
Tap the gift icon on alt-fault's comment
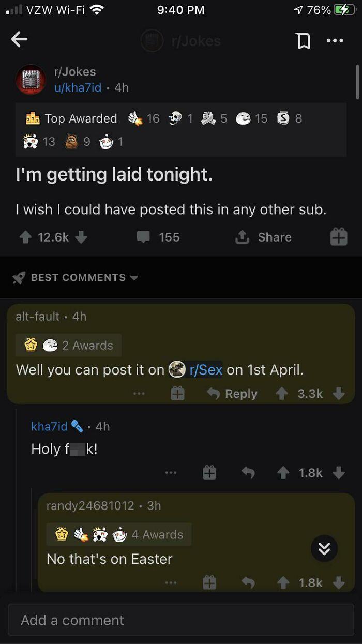point(178,393)
